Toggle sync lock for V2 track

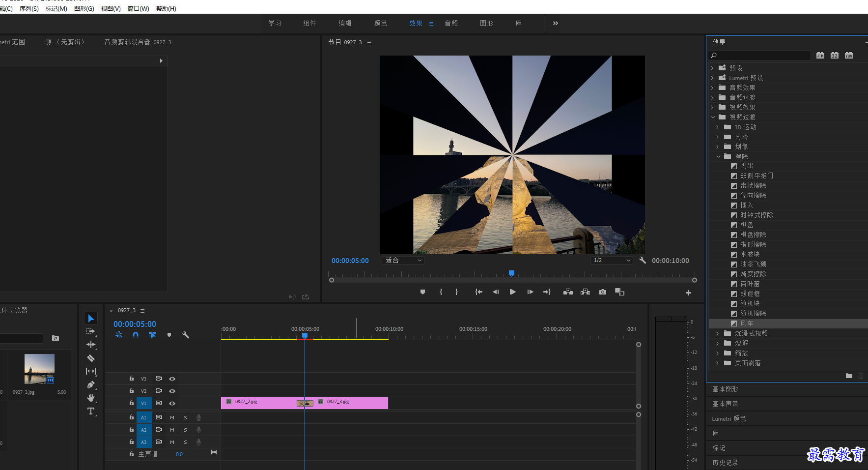tap(159, 390)
